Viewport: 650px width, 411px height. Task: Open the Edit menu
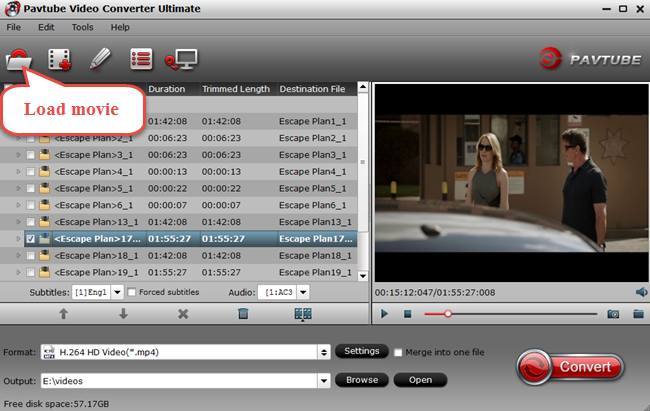(46, 27)
